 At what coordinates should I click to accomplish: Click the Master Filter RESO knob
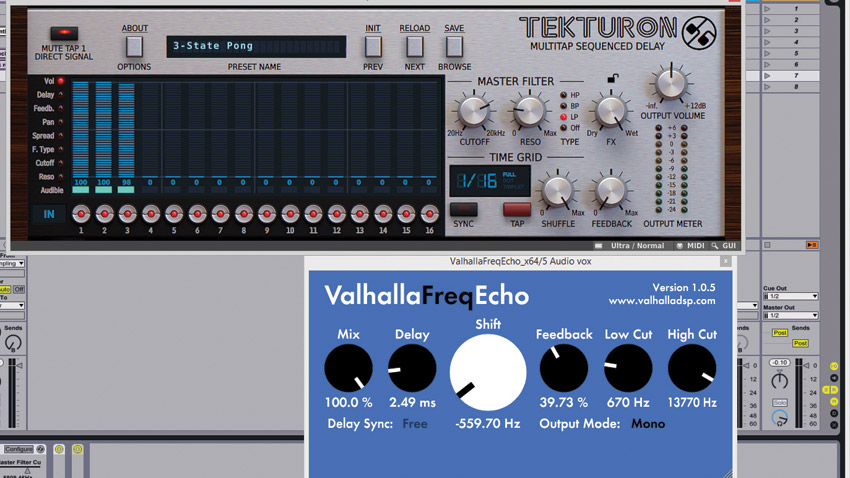click(529, 112)
